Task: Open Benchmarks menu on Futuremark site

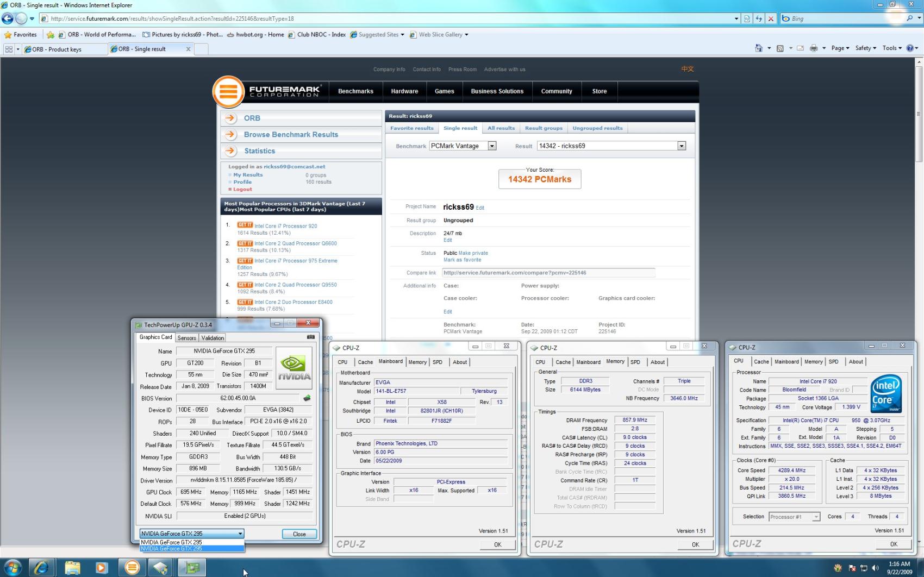Action: click(x=355, y=91)
